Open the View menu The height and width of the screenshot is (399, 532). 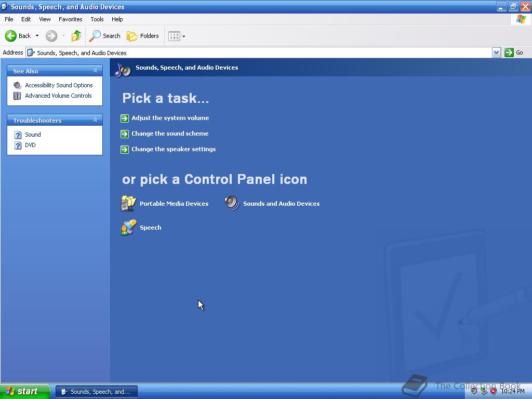[x=45, y=19]
